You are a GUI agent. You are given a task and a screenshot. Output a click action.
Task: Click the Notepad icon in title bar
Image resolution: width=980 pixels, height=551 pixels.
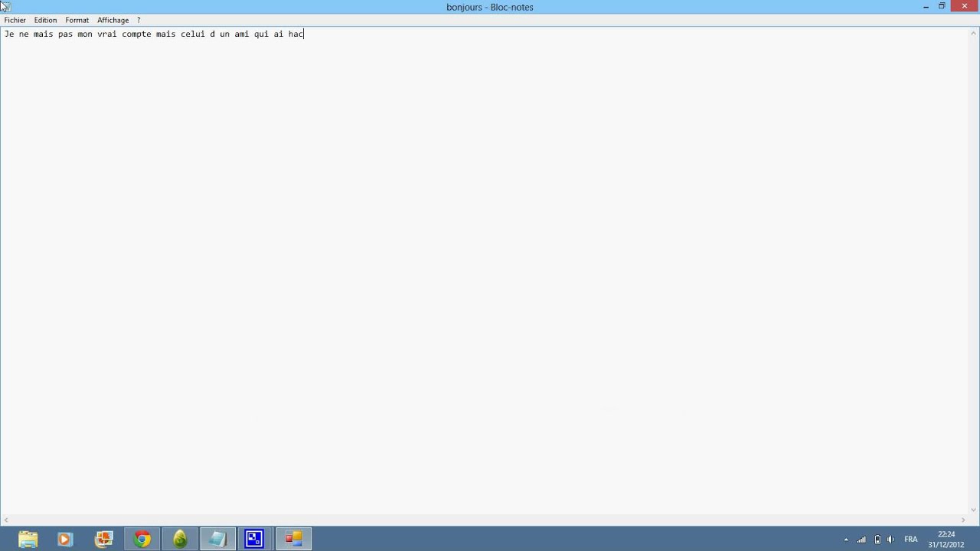tap(5, 6)
